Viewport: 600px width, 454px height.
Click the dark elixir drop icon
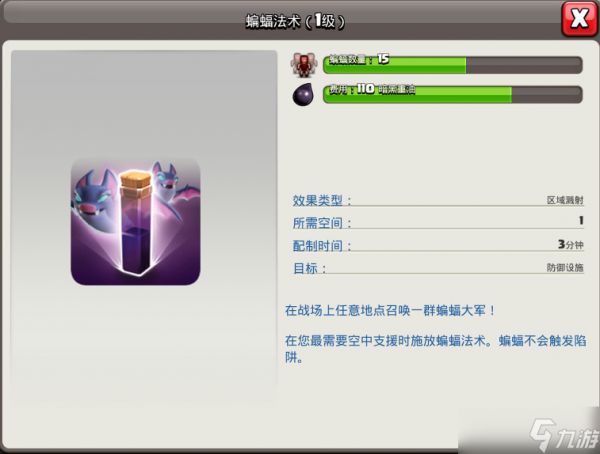pyautogui.click(x=303, y=94)
